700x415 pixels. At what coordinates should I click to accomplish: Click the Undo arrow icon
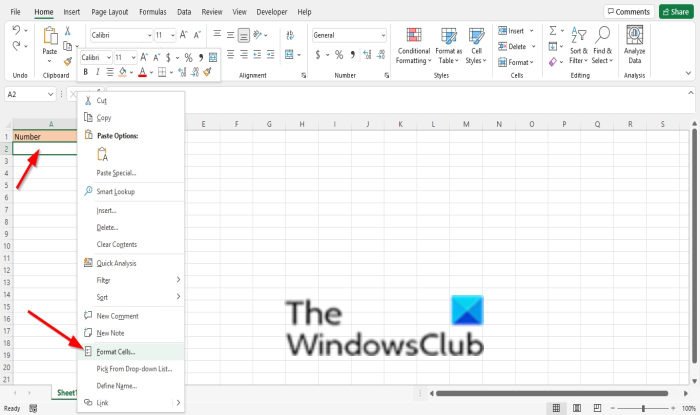[16, 30]
